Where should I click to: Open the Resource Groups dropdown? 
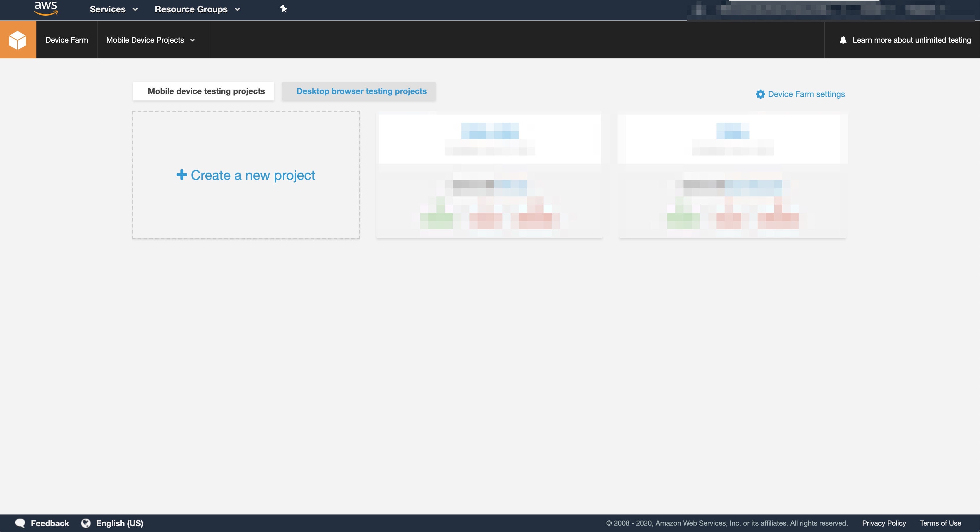(x=197, y=9)
